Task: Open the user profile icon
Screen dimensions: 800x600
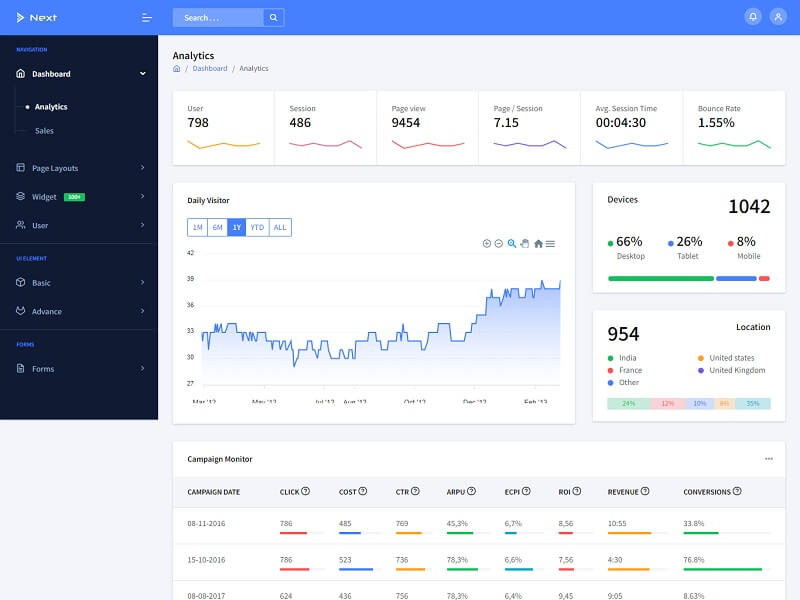Action: [778, 17]
